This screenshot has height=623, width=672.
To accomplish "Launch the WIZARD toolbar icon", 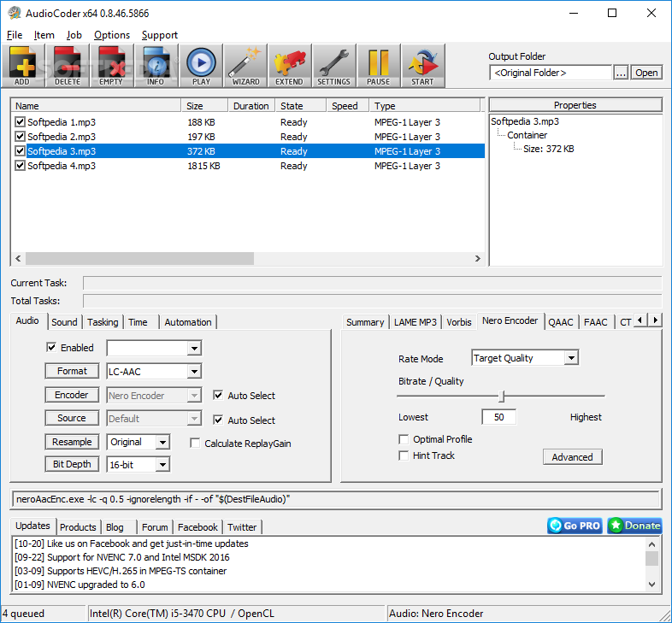I will [245, 66].
